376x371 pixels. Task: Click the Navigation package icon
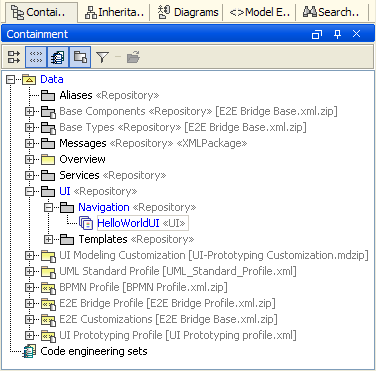click(67, 207)
